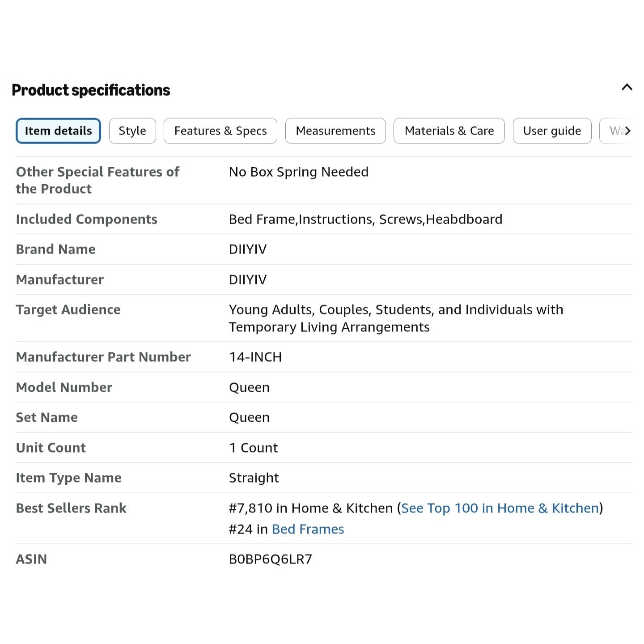
Task: Open the Features & Specs tab
Action: click(x=220, y=131)
